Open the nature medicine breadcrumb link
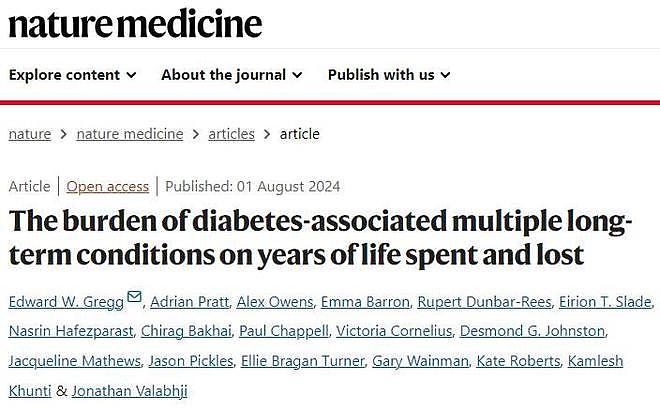This screenshot has width=660, height=410. coord(130,134)
